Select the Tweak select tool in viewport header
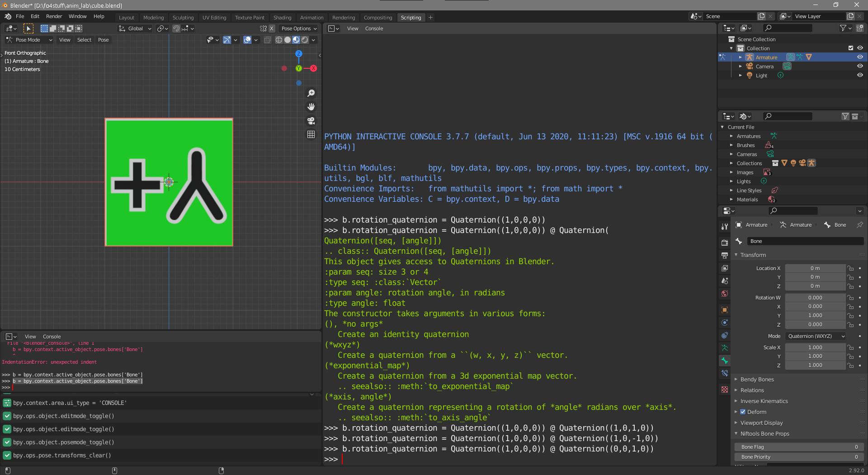The height and width of the screenshot is (475, 868). click(x=28, y=28)
